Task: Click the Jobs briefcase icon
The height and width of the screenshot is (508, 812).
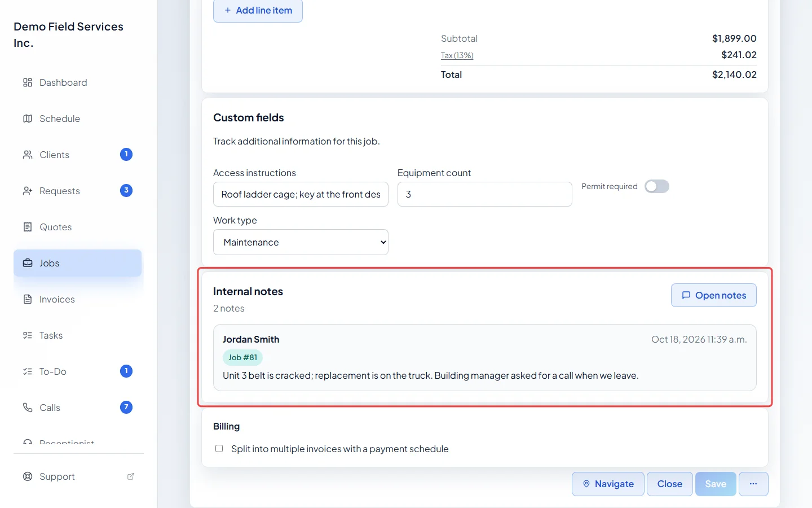Action: 28,263
